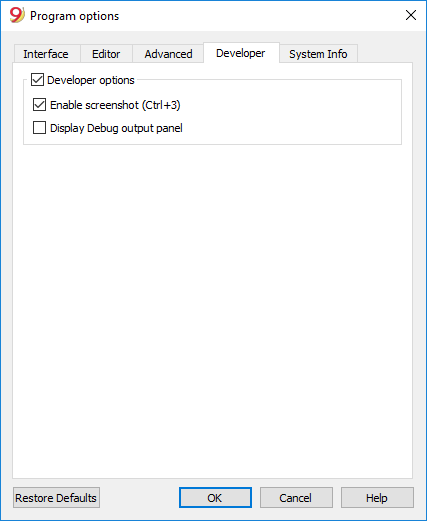The width and height of the screenshot is (427, 522).
Task: Select the Developer tab
Action: click(241, 53)
